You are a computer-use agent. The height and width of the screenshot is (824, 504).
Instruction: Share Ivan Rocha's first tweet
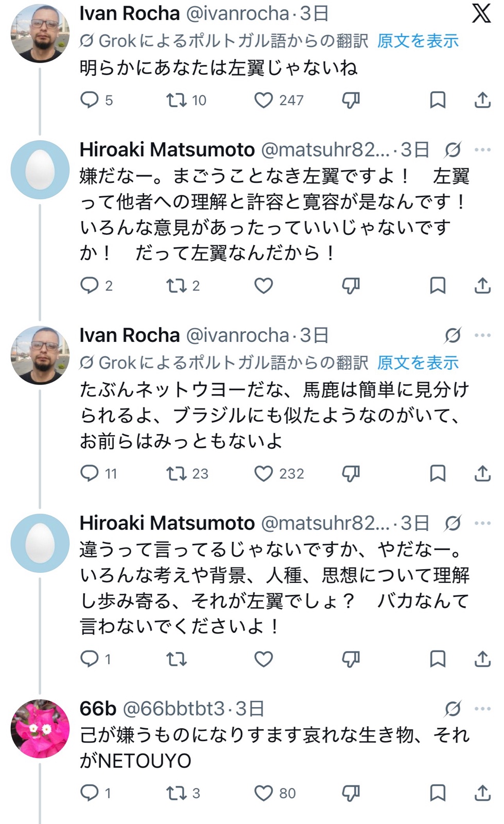482,100
